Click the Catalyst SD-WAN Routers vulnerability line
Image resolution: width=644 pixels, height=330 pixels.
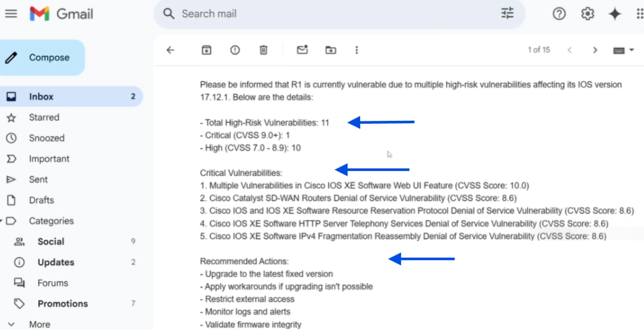(358, 199)
